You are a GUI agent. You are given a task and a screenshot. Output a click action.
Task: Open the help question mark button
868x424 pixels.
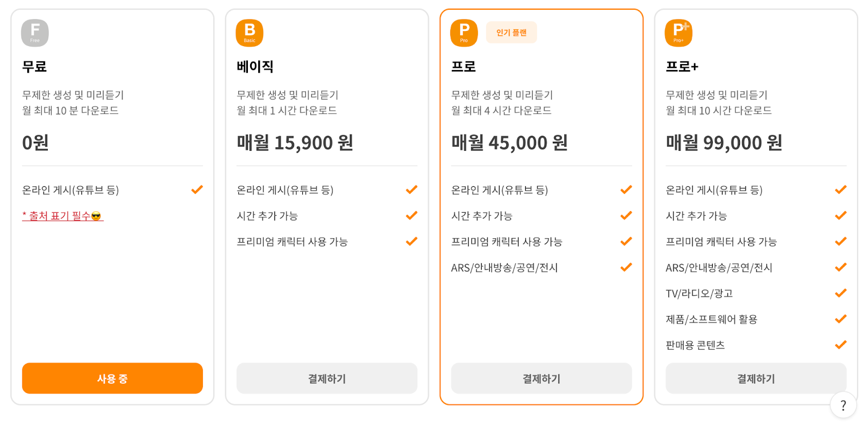pos(843,405)
